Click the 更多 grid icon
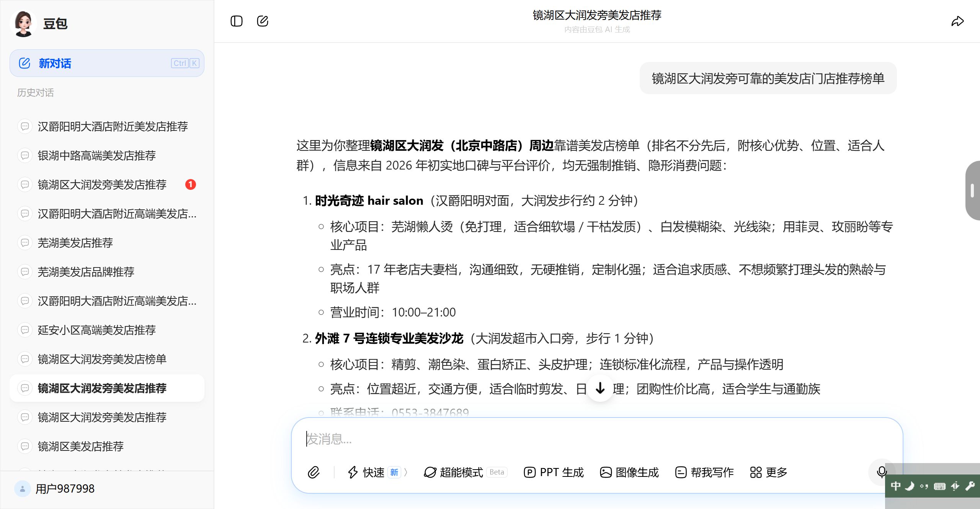This screenshot has height=509, width=980. click(756, 472)
